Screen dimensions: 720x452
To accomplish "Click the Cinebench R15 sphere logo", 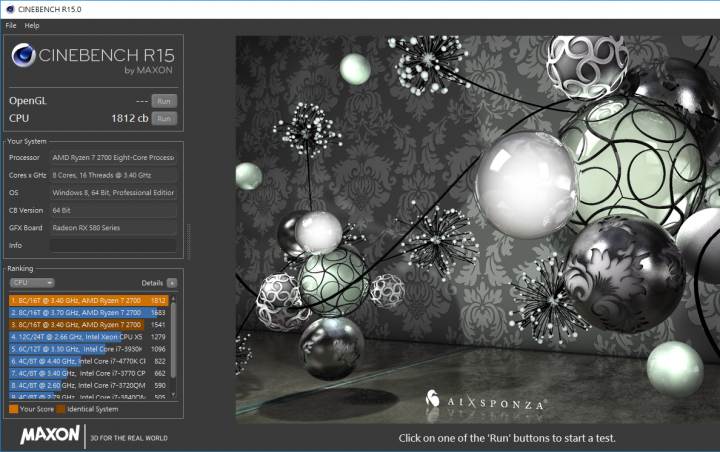I will click(23, 55).
